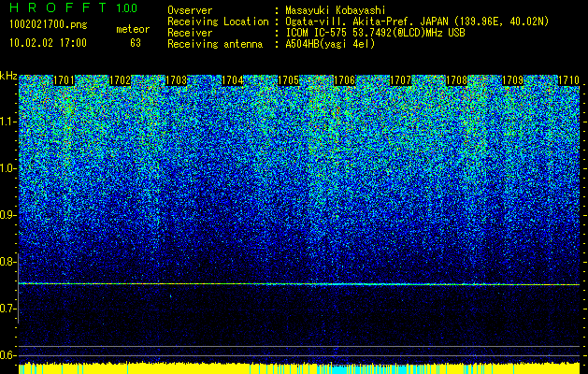This screenshot has width=588, height=374.
Task: Click the date text 10.02.02 17:00
Action: coord(48,43)
